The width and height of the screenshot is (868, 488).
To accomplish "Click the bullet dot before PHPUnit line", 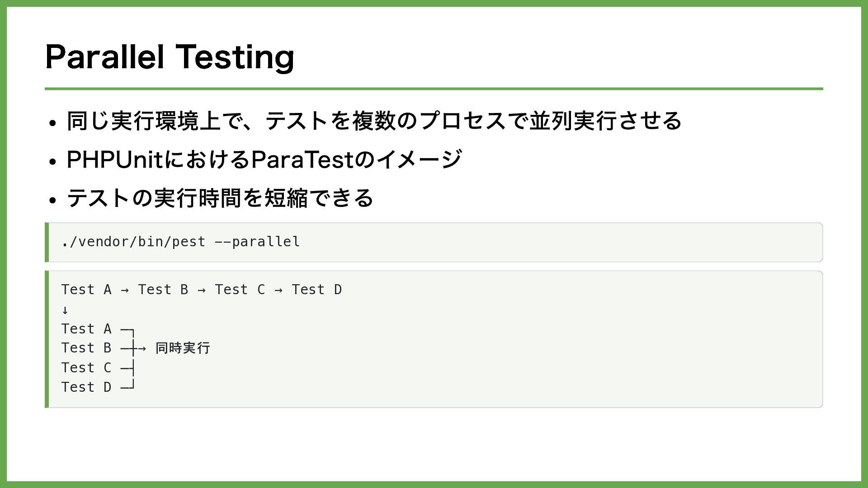I will click(53, 161).
